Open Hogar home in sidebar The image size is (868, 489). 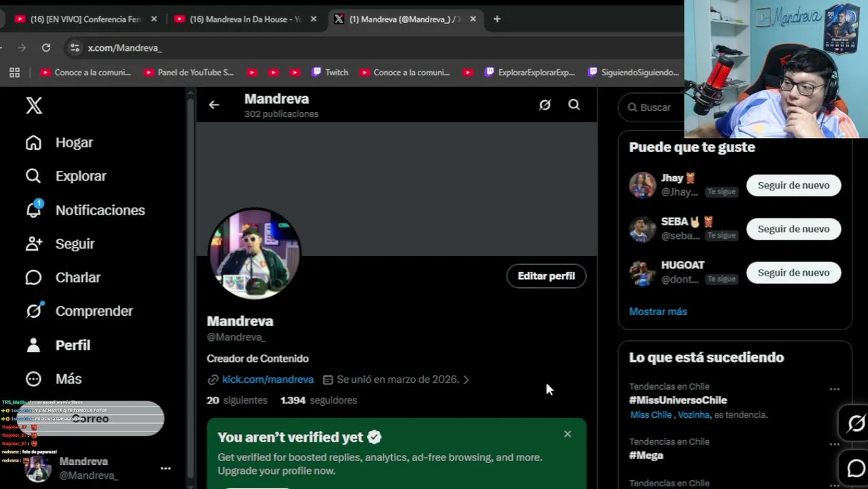[59, 143]
